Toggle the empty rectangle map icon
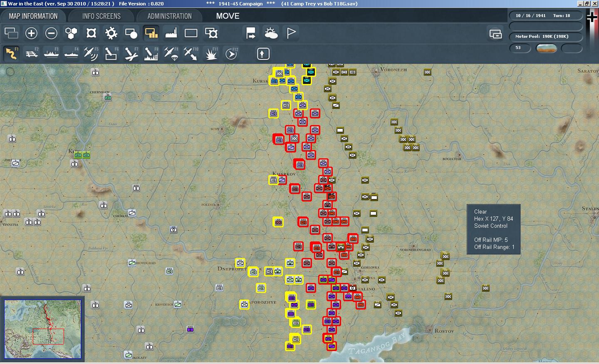The height and width of the screenshot is (364, 599). point(191,33)
